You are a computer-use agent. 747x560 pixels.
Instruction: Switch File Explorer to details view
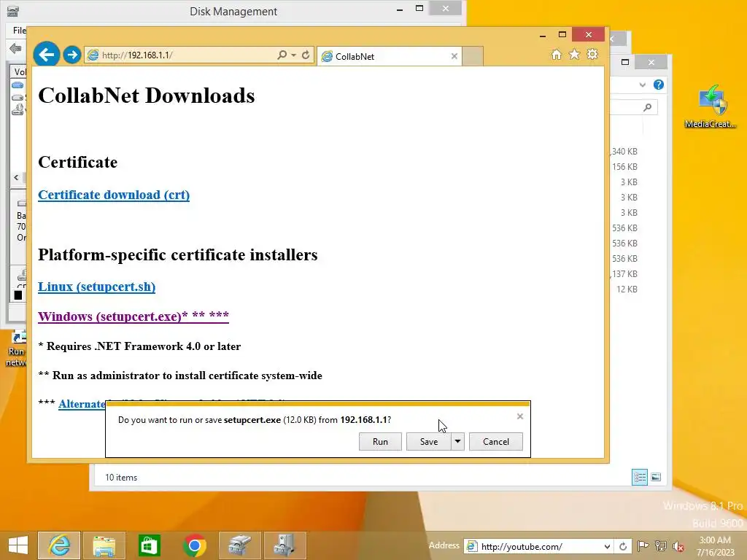tap(639, 477)
